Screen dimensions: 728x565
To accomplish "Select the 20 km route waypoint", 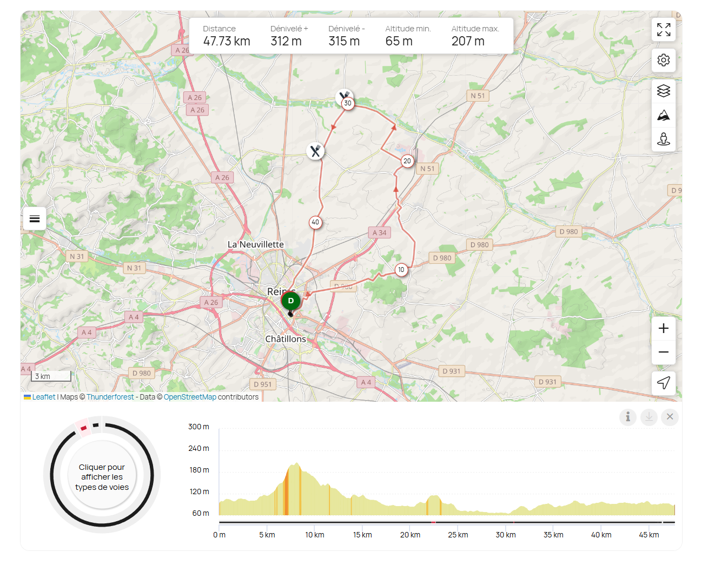I will 407,161.
